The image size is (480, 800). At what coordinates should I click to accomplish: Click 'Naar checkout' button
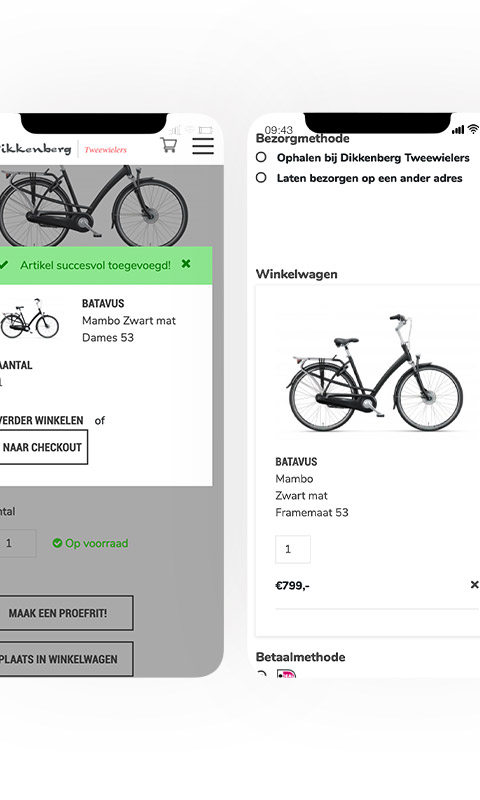43,447
